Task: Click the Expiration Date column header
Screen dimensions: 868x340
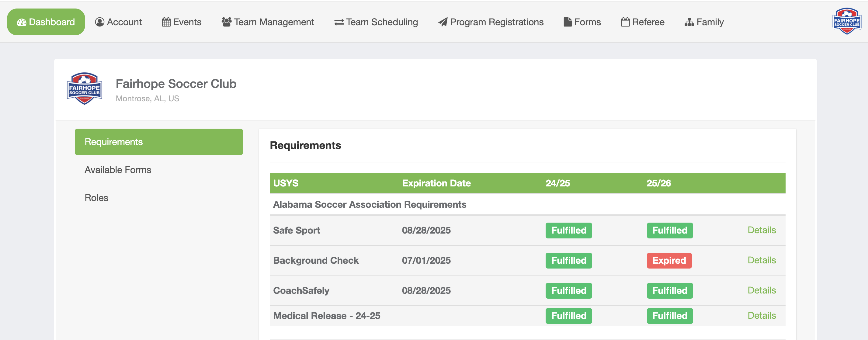Action: tap(436, 183)
